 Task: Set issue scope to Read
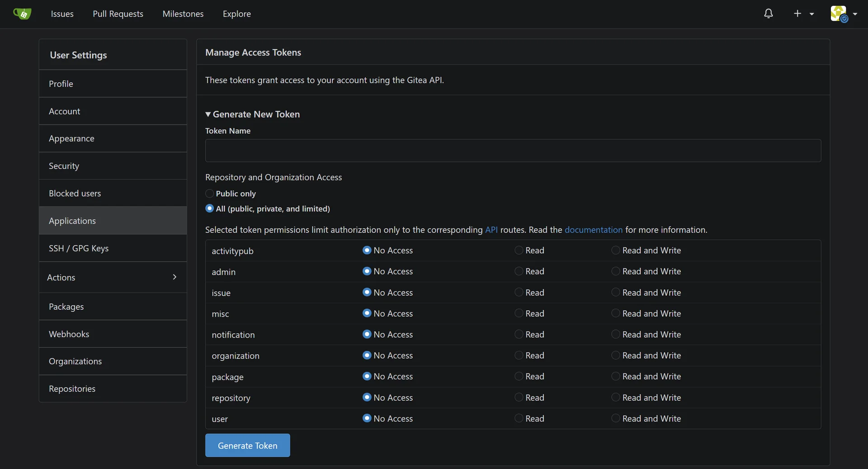point(519,292)
